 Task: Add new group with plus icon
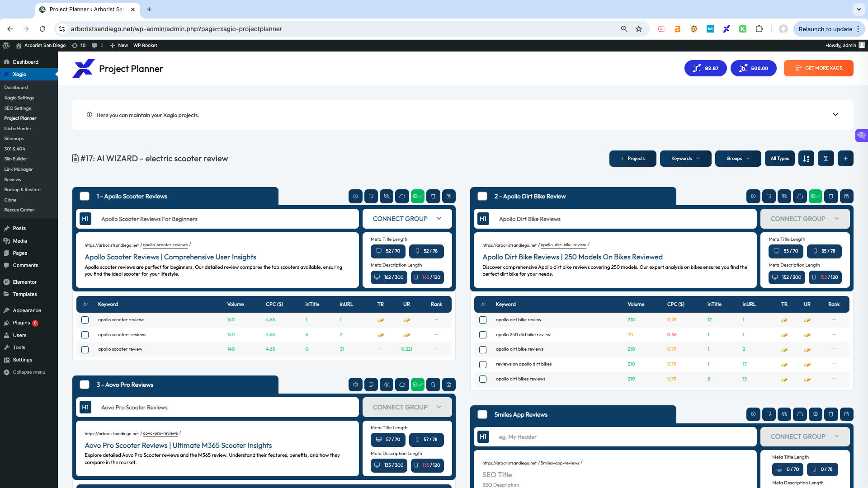845,159
